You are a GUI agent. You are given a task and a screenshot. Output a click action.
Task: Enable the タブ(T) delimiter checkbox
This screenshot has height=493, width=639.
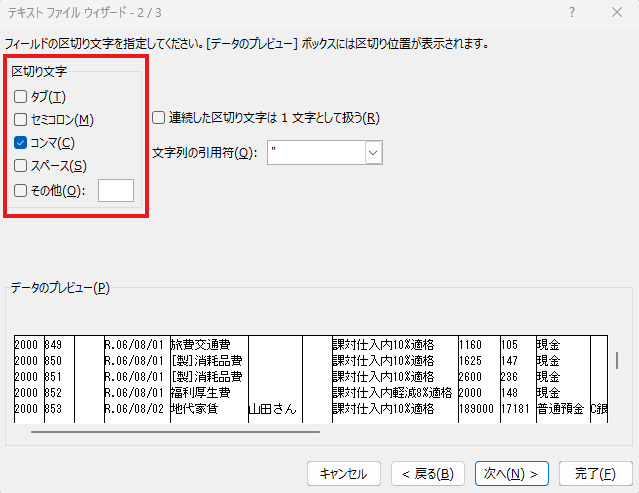pos(20,97)
